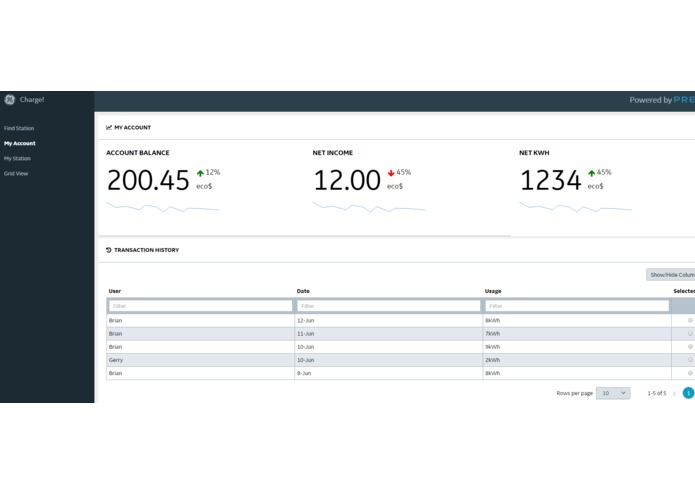Click the My Account chart icon

point(109,128)
